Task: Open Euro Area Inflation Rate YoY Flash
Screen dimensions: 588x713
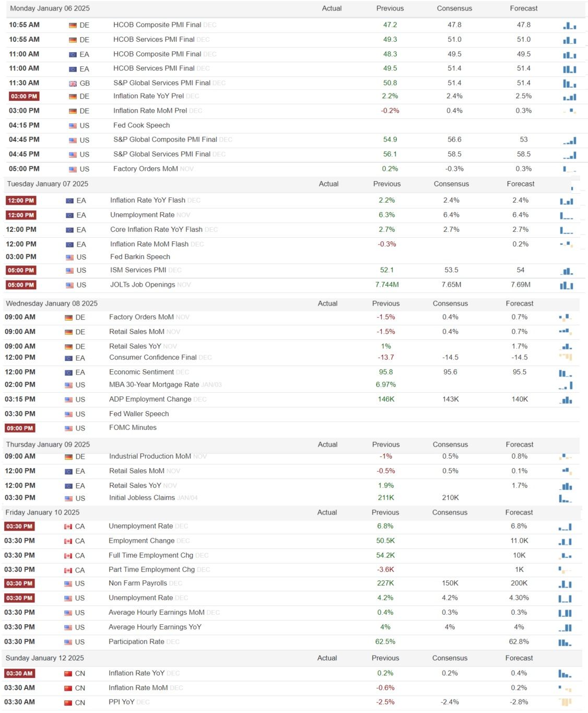Action: click(x=148, y=201)
